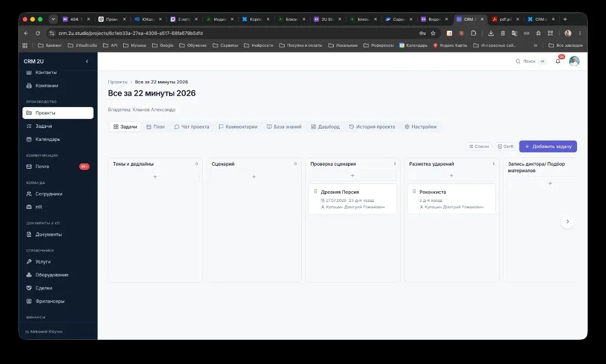Switch to История проекта tab
The width and height of the screenshot is (606, 364).
[372, 127]
